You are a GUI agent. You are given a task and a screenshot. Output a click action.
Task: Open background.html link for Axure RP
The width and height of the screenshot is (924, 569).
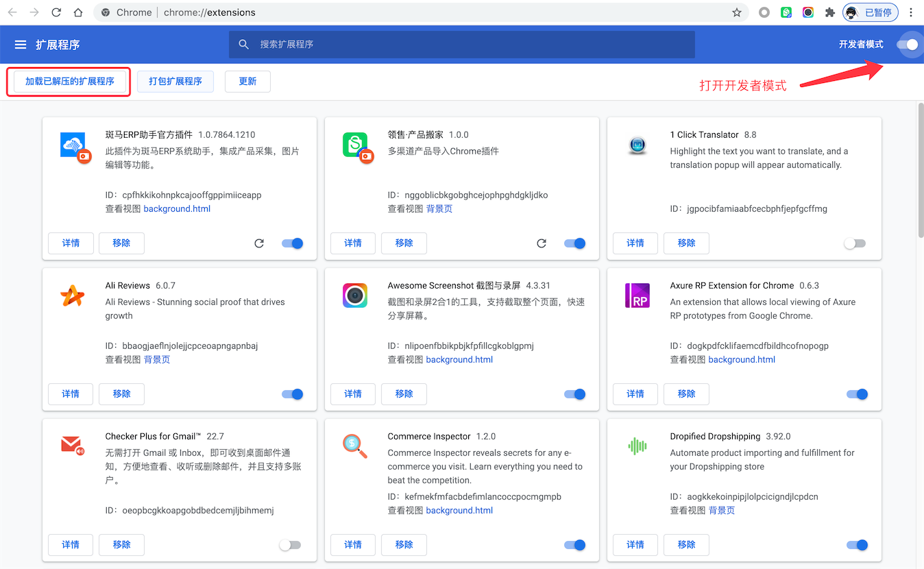click(742, 360)
